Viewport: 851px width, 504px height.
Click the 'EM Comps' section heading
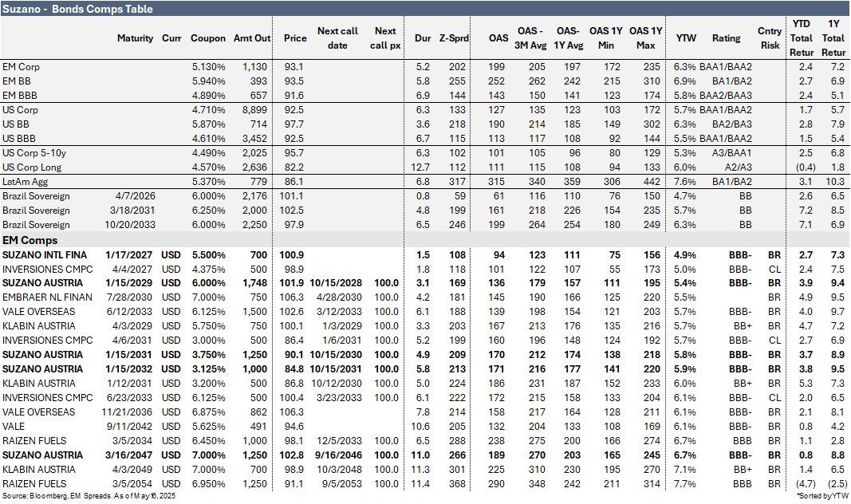[x=30, y=240]
